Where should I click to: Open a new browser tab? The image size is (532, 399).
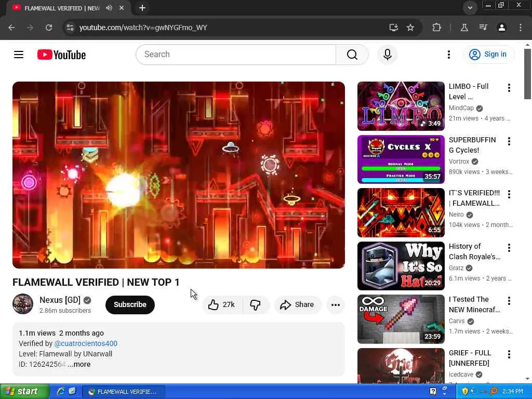142,8
